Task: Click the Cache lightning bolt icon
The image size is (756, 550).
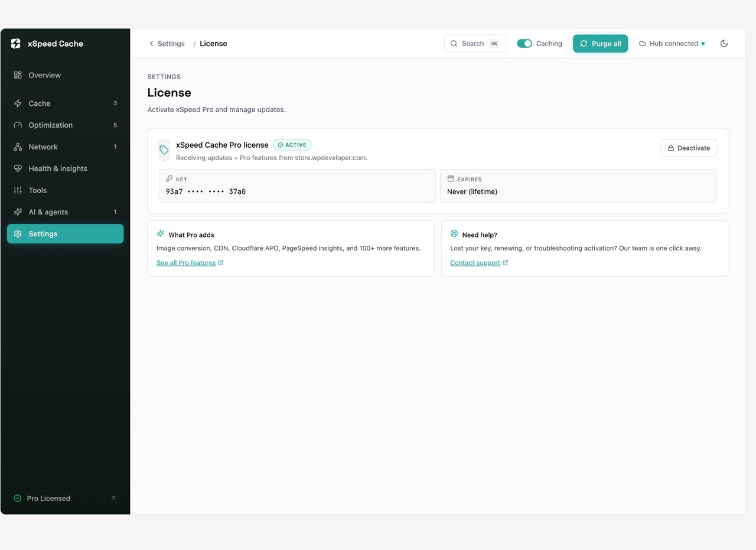Action: pyautogui.click(x=18, y=103)
